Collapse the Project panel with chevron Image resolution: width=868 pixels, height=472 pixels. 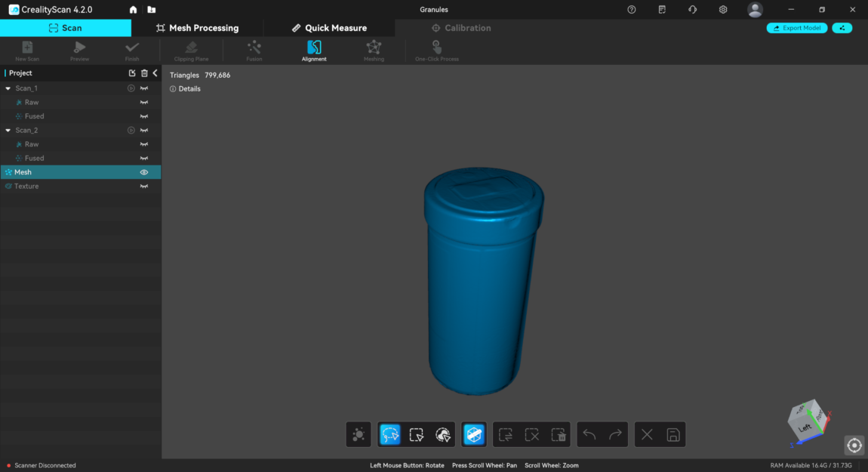click(155, 73)
